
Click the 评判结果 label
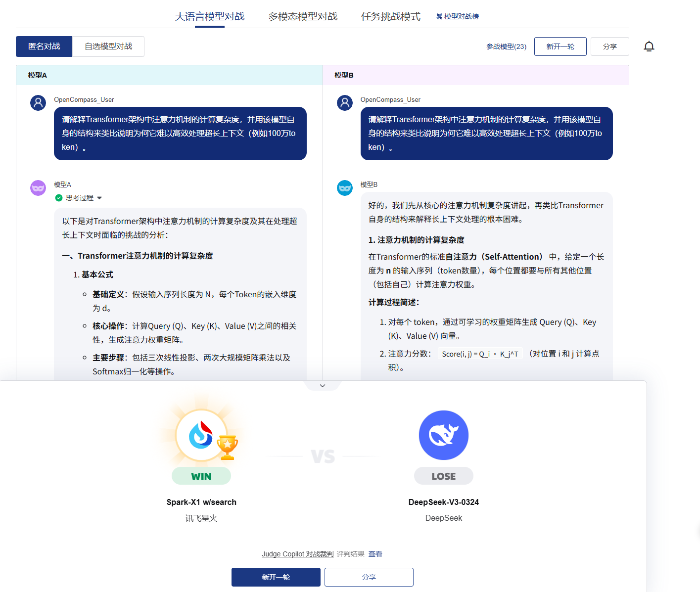pyautogui.click(x=351, y=554)
